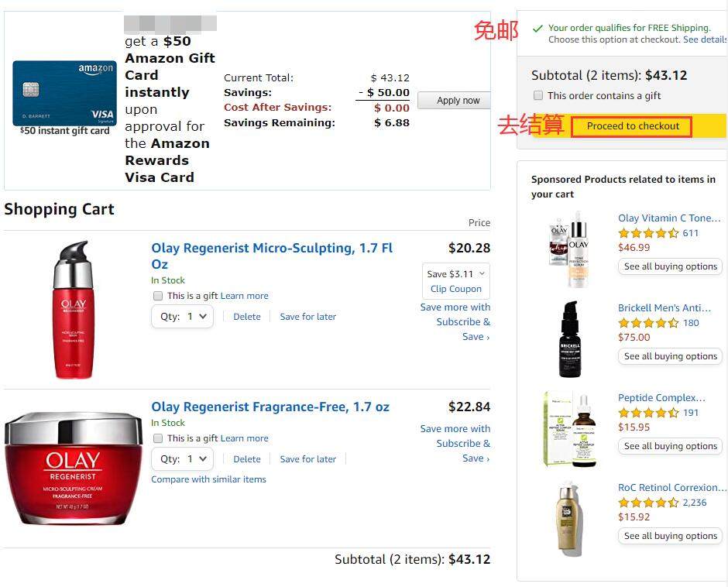Click See details for free shipping
The image size is (728, 587).
(704, 40)
